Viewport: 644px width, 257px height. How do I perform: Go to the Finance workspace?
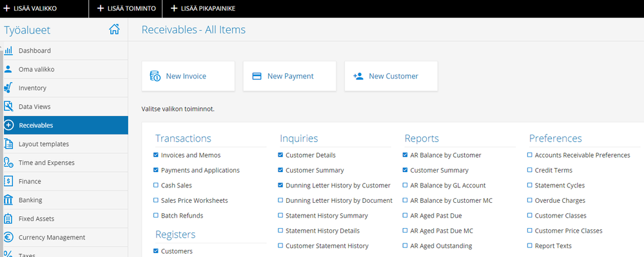(66, 182)
